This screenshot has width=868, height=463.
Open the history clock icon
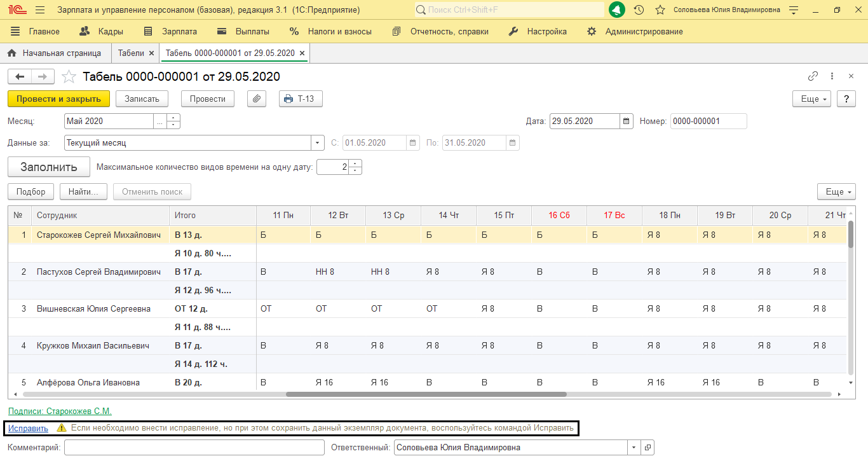pos(639,10)
